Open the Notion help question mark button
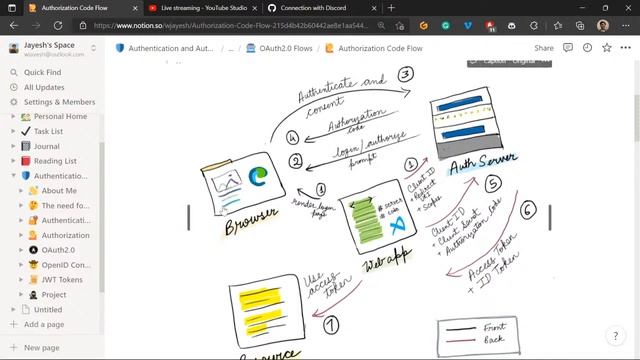Screen dimensions: 640x360 coord(616,336)
